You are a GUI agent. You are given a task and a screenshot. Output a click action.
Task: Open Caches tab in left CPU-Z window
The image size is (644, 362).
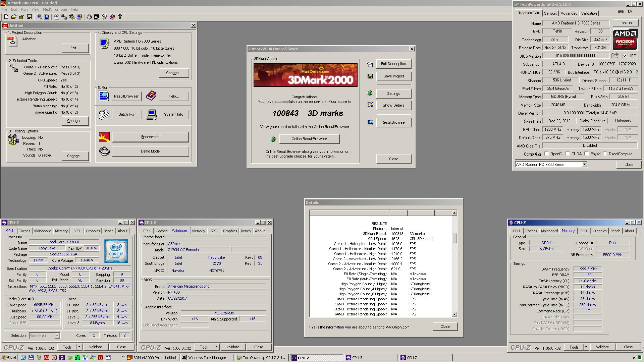point(24,231)
